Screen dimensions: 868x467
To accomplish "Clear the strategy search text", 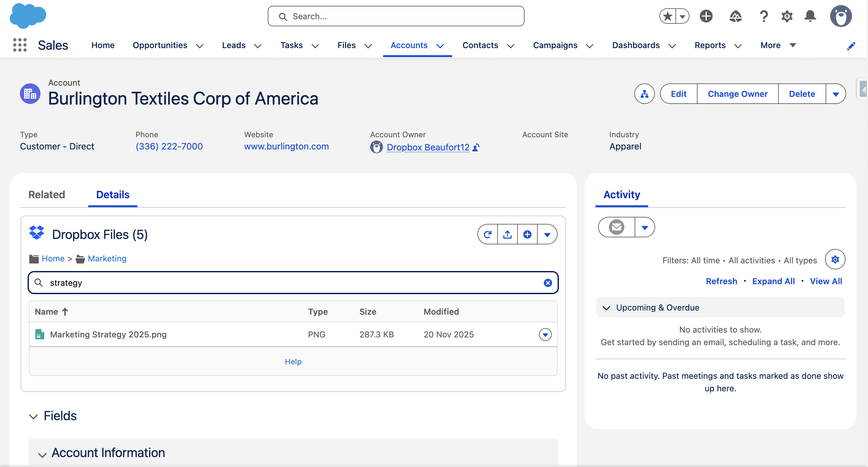I will 548,283.
